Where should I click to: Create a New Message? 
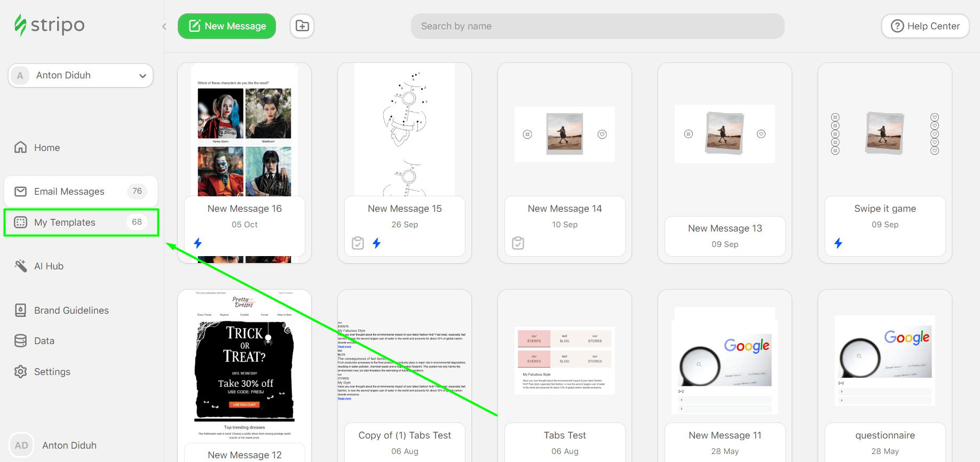227,26
